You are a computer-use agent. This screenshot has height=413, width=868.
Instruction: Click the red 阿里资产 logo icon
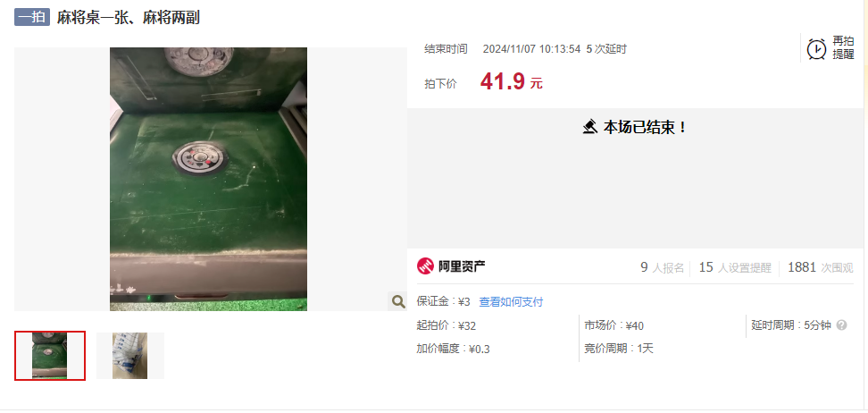425,266
